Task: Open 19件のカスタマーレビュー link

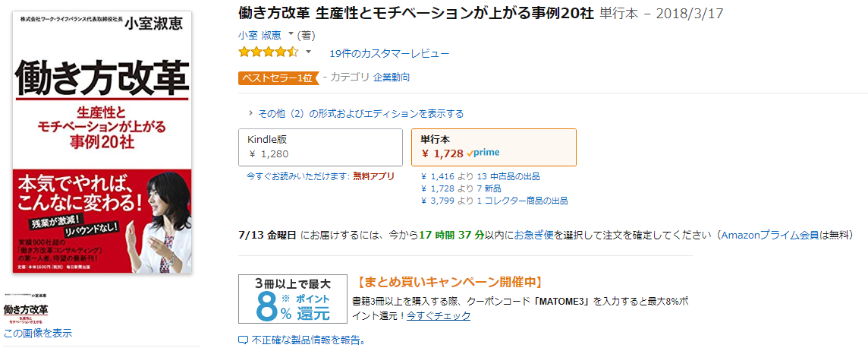Action: (389, 54)
